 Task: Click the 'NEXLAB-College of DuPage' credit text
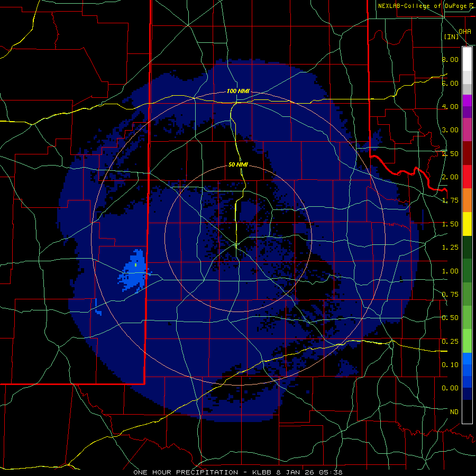pyautogui.click(x=422, y=6)
